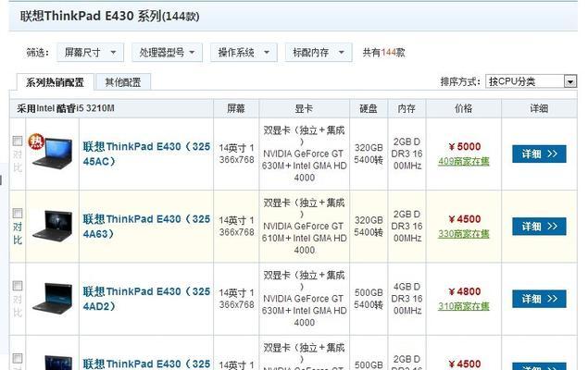Expand the 操作系统 filter dropdown
Image resolution: width=588 pixels, height=370 pixels.
244,53
